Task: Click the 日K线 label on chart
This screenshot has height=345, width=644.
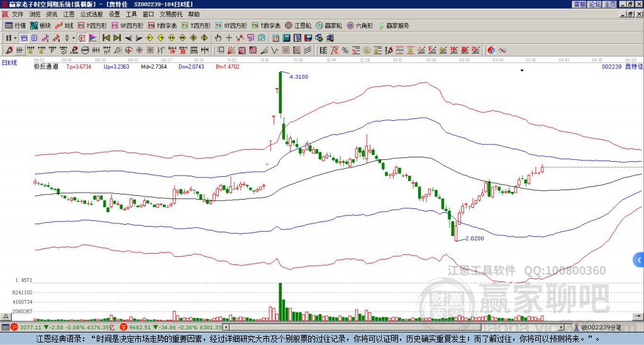Action: (x=9, y=63)
